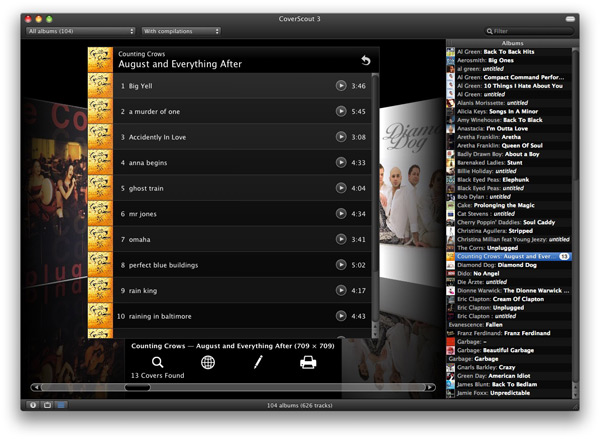Select Badly Drawn Boy: About a Boy
600x439 pixels.
click(x=509, y=154)
